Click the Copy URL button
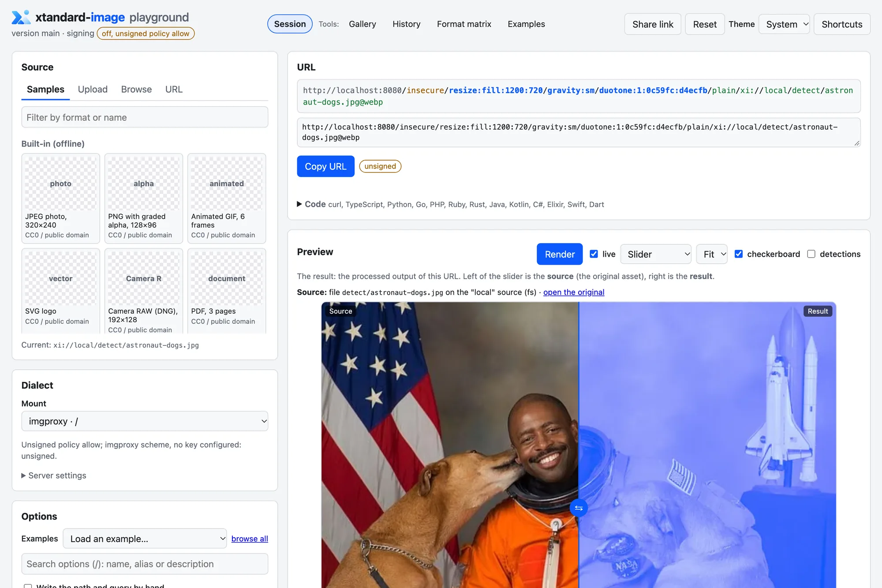The width and height of the screenshot is (882, 588). pyautogui.click(x=325, y=166)
